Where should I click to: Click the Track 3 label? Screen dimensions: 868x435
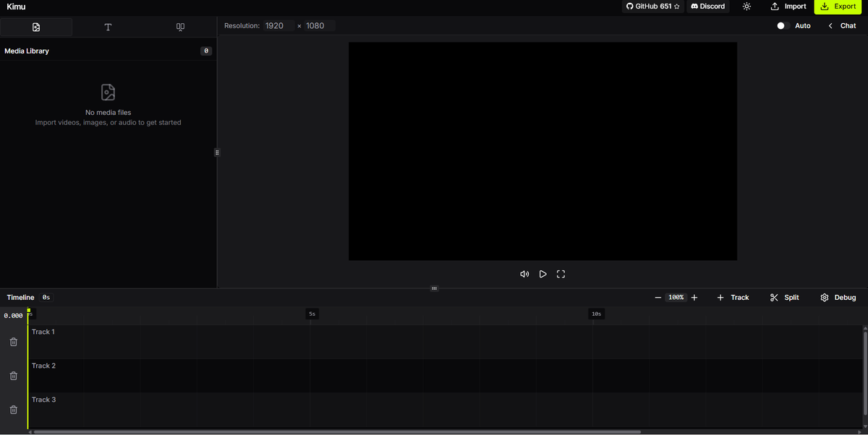pos(43,400)
